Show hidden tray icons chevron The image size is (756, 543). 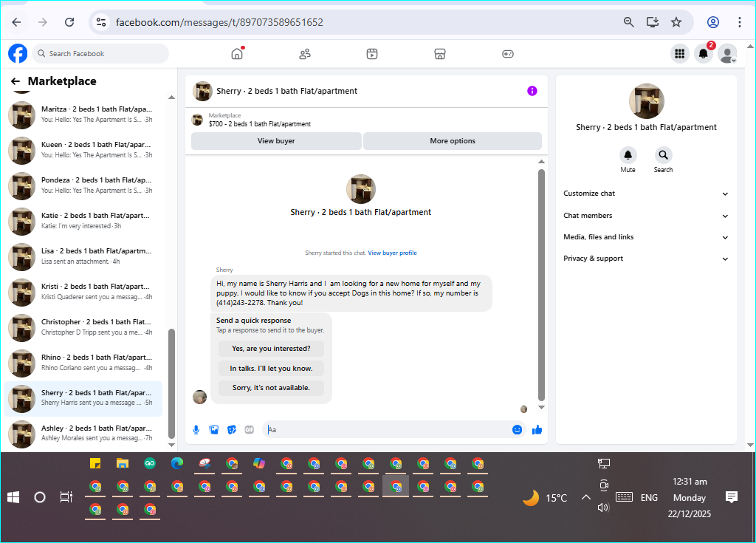coord(585,497)
